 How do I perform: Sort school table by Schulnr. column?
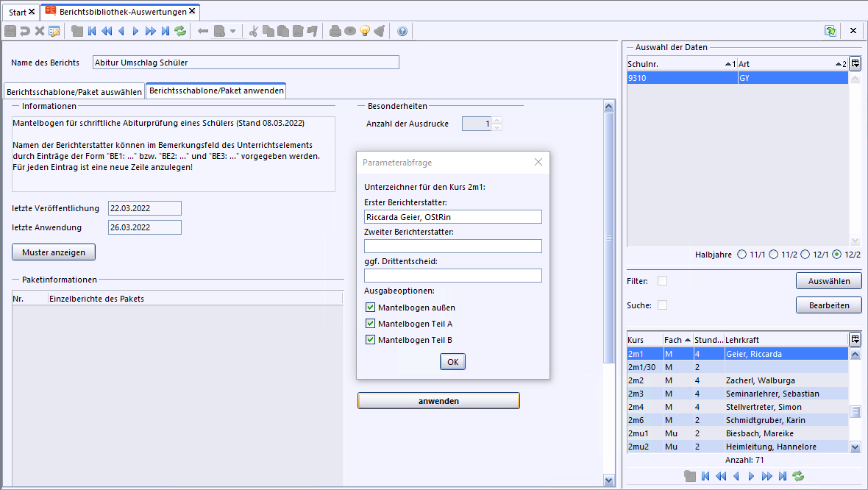682,64
